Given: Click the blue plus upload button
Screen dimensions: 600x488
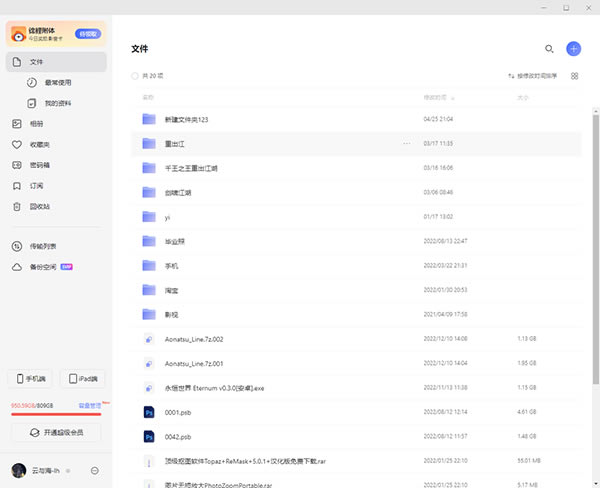Looking at the screenshot, I should tap(573, 48).
